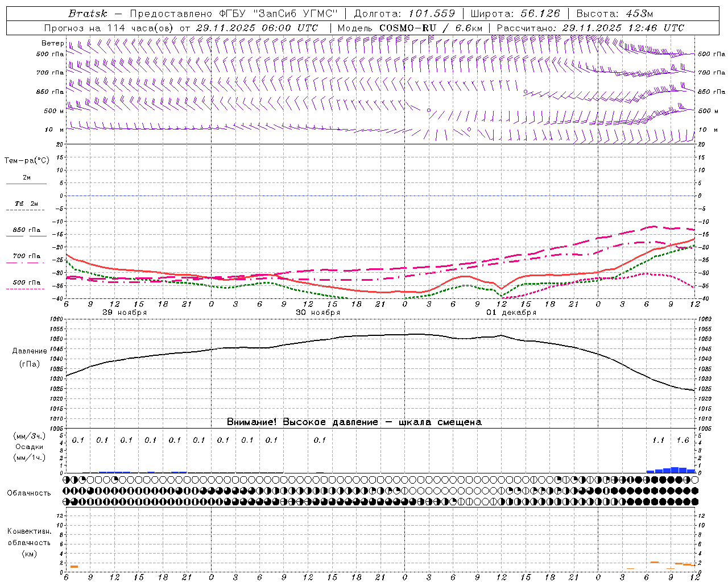728x582 pixels.
Task: Click the elevation value 453м
Action: click(x=639, y=14)
